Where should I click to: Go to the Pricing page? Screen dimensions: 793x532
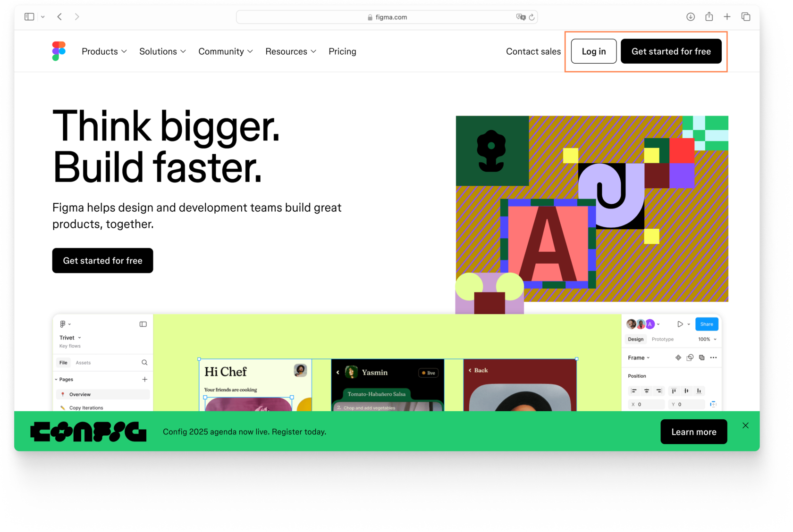pos(342,51)
